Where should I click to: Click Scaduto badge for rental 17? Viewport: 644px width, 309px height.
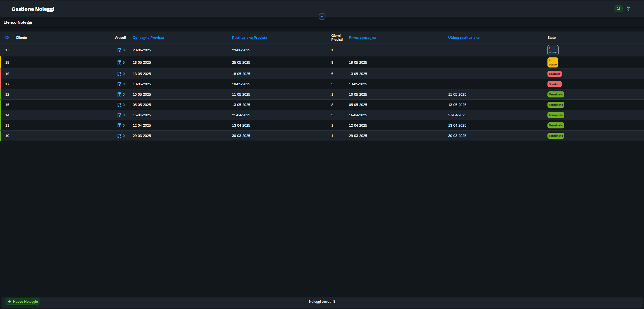tap(554, 84)
